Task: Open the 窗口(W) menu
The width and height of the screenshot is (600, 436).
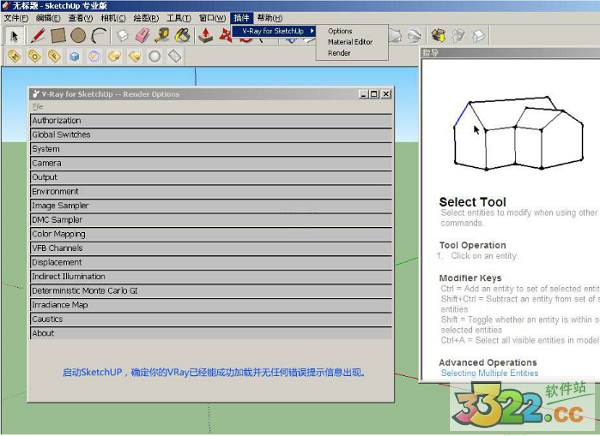Action: coord(212,18)
